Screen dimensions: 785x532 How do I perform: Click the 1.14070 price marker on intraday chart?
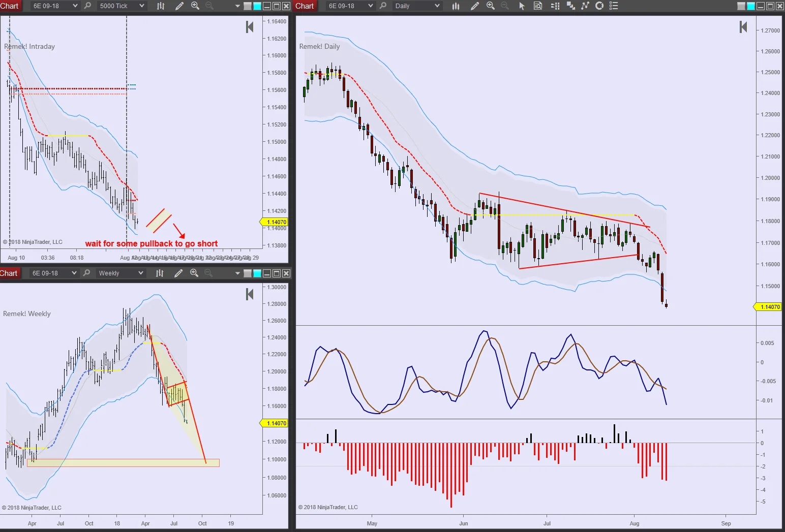tap(274, 222)
